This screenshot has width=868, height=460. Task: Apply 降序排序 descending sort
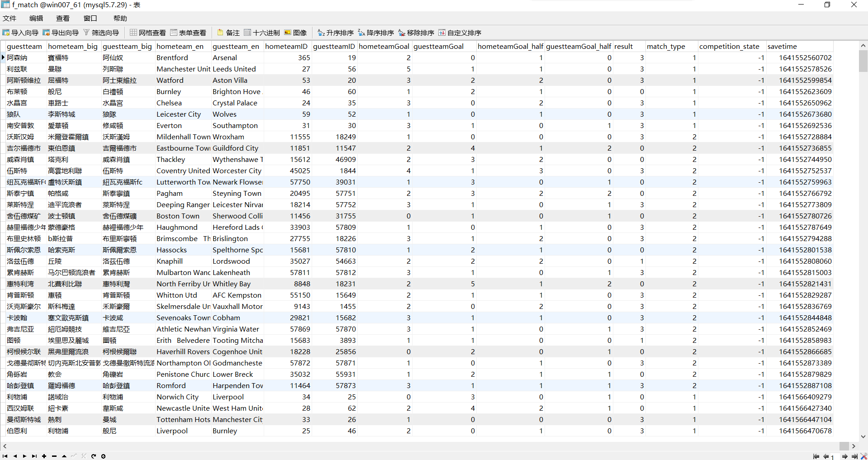point(376,33)
